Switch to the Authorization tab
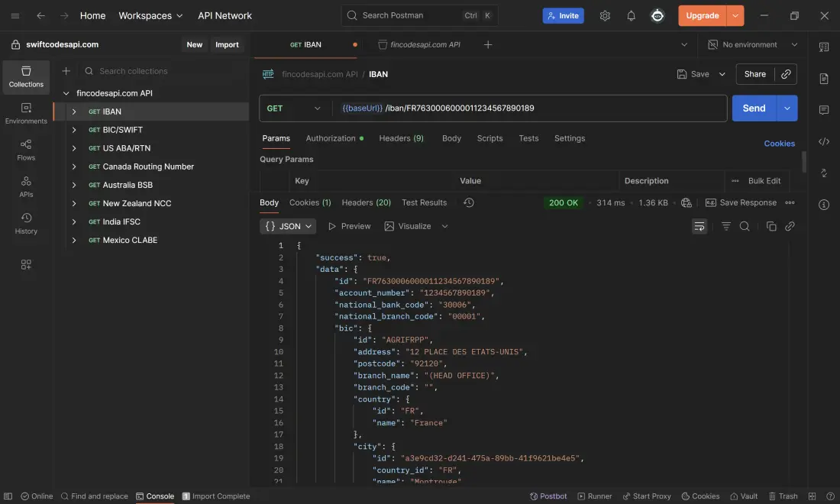Viewport: 840px width, 504px height. pyautogui.click(x=331, y=138)
